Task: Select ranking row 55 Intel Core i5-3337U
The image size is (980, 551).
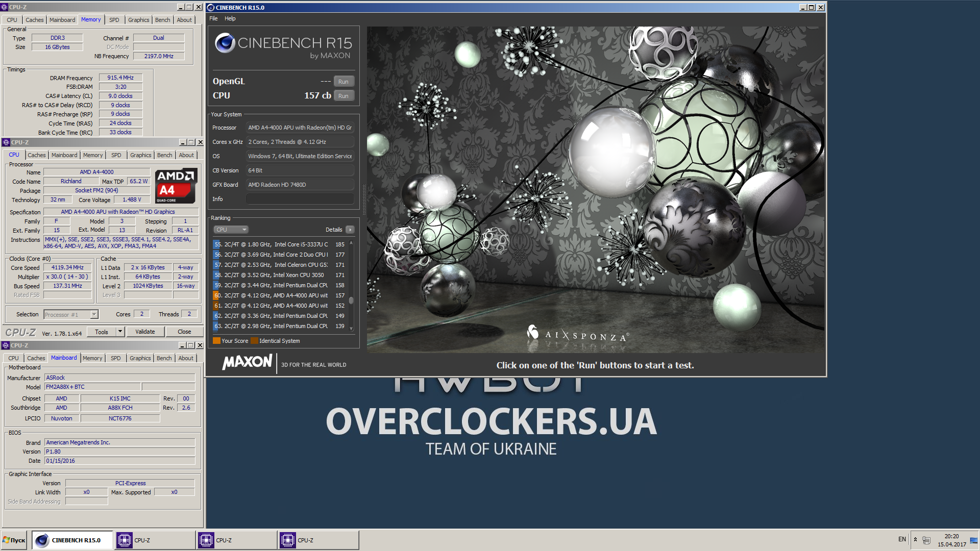Action: point(280,244)
